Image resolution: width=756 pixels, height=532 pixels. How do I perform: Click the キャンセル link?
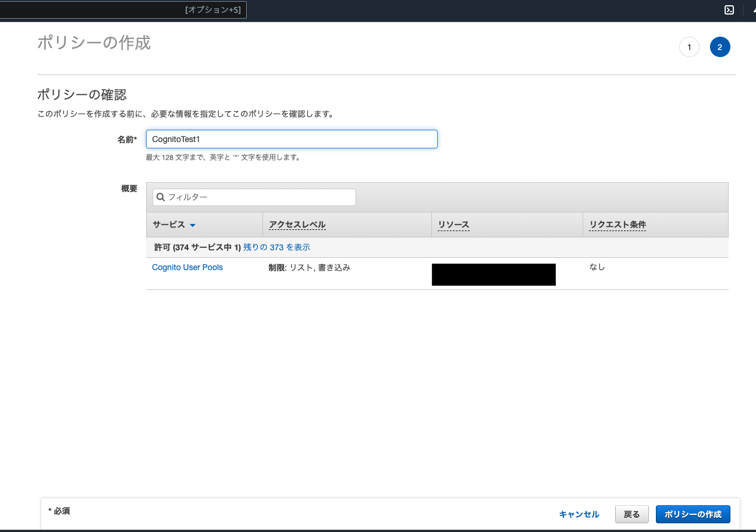pyautogui.click(x=579, y=514)
